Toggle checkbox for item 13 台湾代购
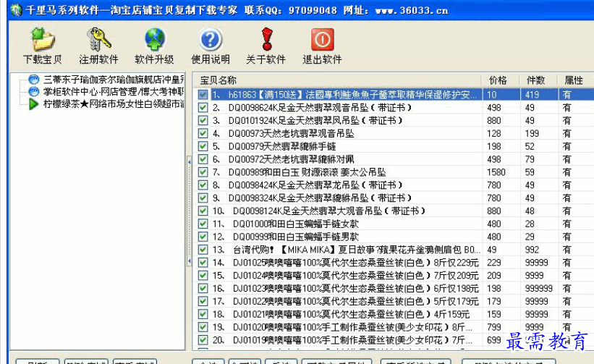The height and width of the screenshot is (364, 594). [x=203, y=250]
